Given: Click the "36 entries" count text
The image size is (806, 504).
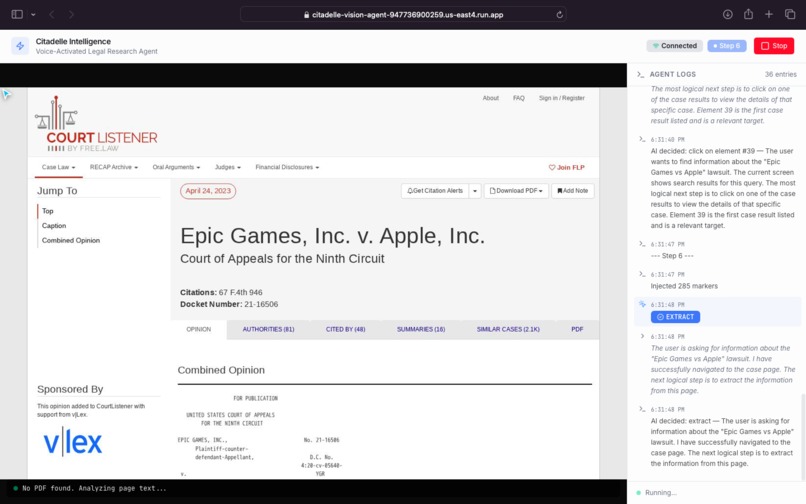Looking at the screenshot, I should pos(780,74).
